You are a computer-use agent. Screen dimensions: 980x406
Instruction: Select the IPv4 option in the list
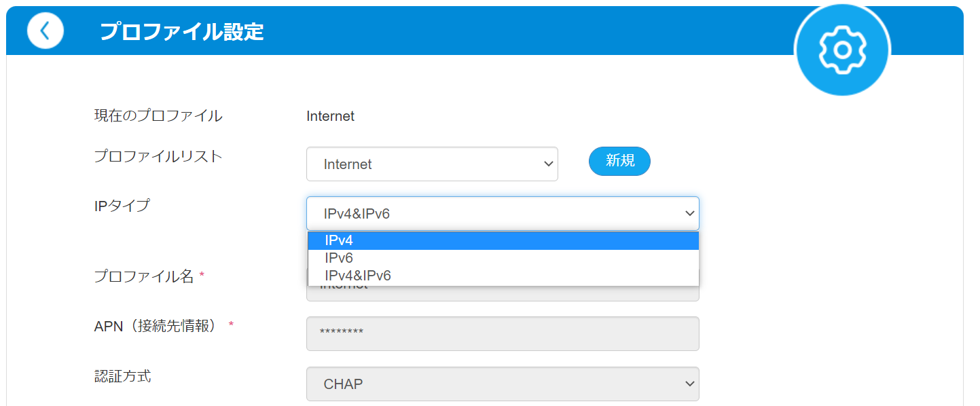503,241
